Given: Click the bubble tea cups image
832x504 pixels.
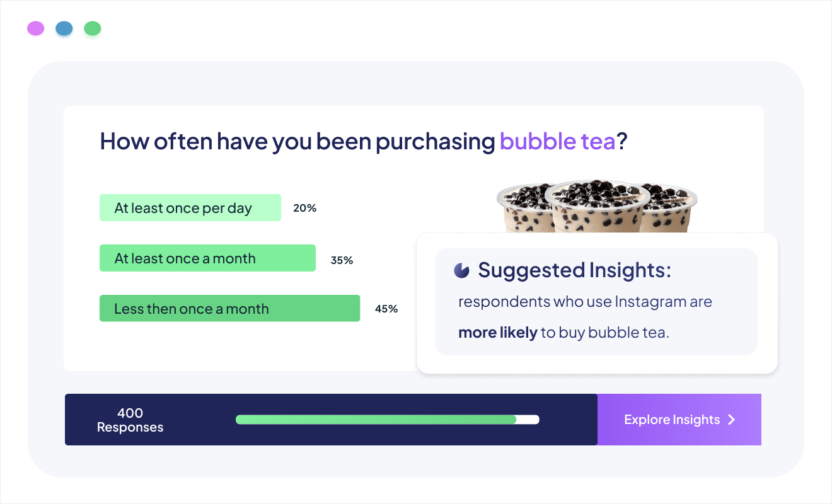Looking at the screenshot, I should 596,207.
